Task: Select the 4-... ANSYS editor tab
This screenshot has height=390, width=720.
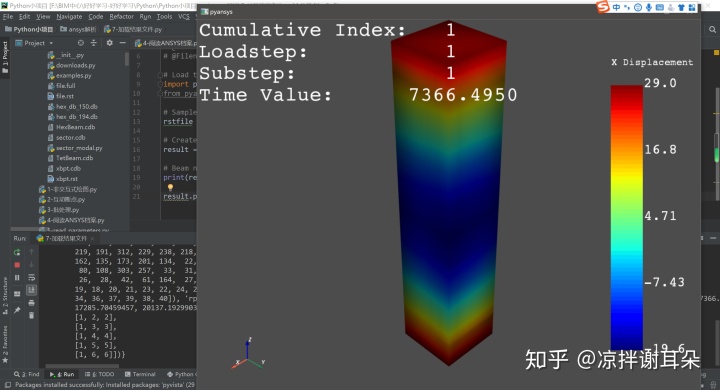Action: (x=165, y=43)
